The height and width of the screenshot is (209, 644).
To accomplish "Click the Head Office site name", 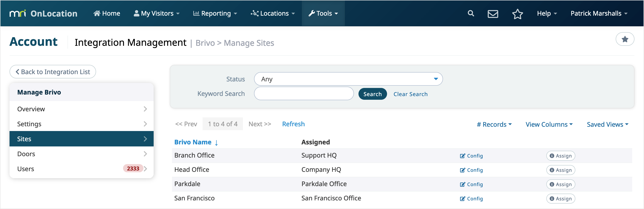I will [x=191, y=170].
